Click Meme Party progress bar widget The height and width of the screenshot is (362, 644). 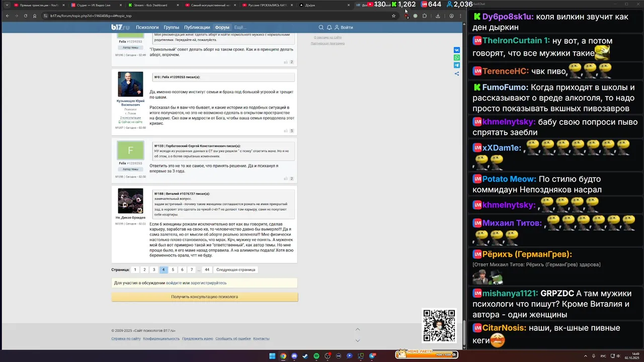(426, 354)
